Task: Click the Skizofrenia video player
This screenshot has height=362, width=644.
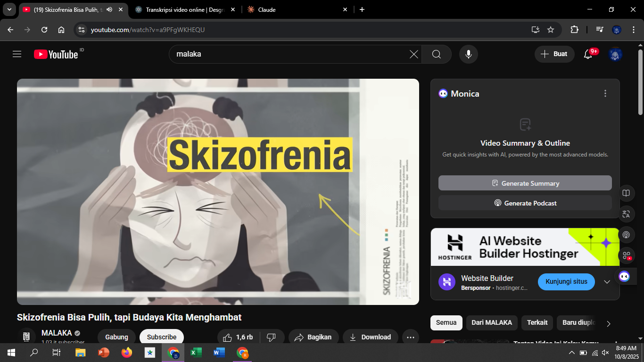Action: (x=218, y=192)
